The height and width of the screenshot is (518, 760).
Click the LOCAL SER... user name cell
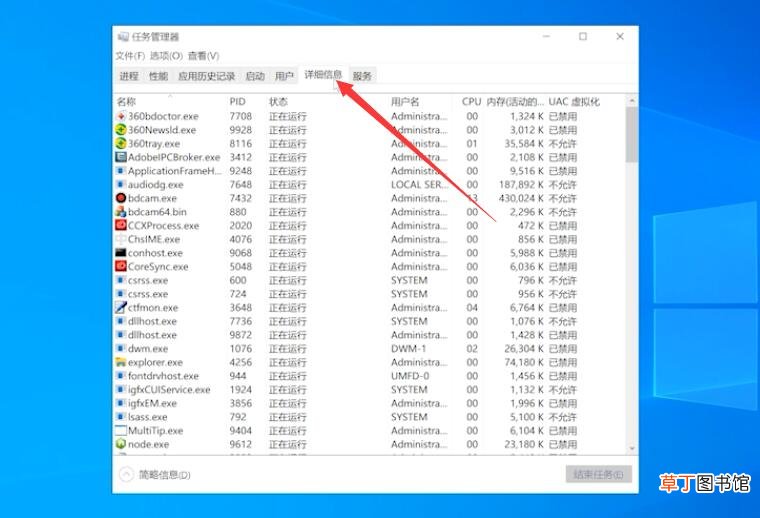pos(420,185)
